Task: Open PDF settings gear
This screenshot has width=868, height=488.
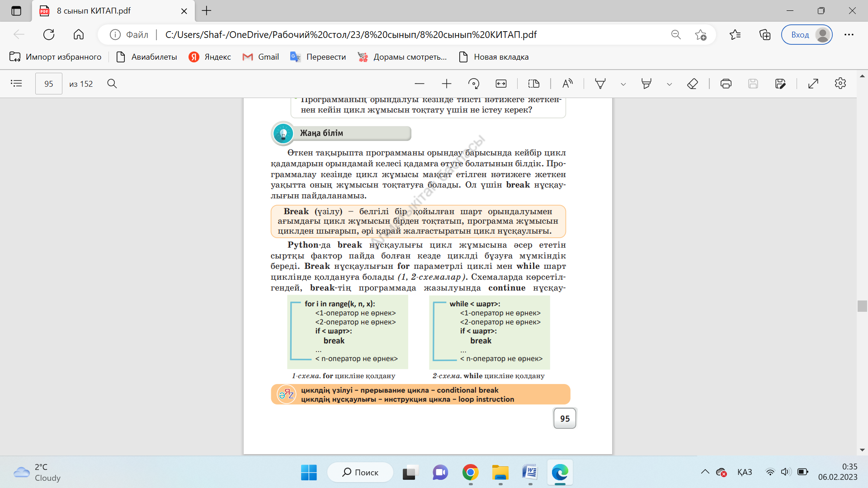Action: pyautogui.click(x=840, y=84)
